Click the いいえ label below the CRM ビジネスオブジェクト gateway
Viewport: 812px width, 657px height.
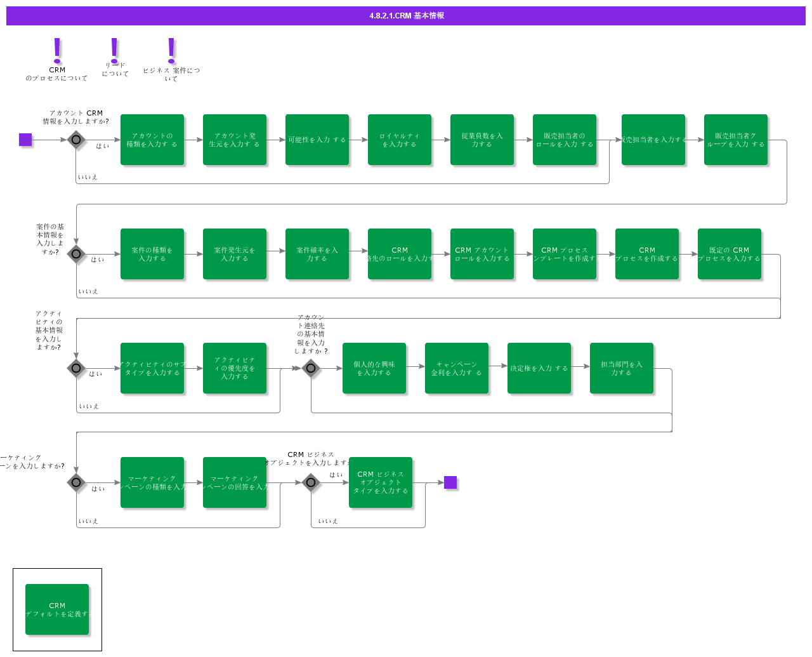coord(328,521)
